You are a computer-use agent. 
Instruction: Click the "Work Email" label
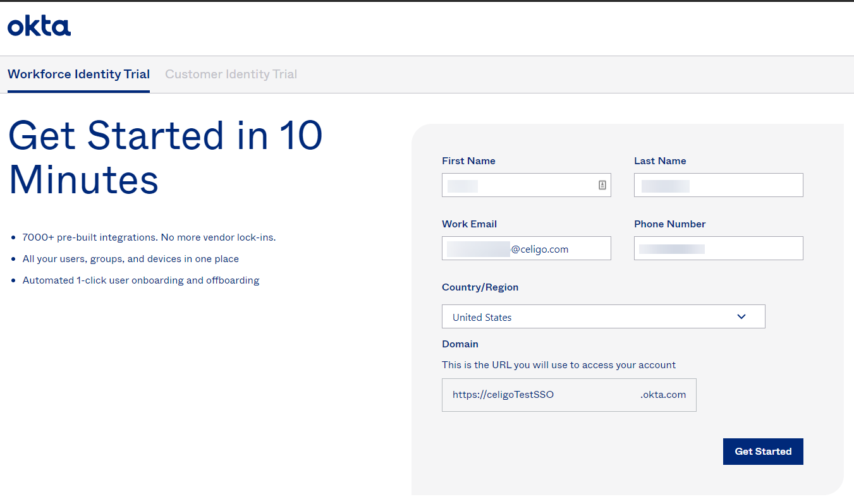(x=470, y=224)
